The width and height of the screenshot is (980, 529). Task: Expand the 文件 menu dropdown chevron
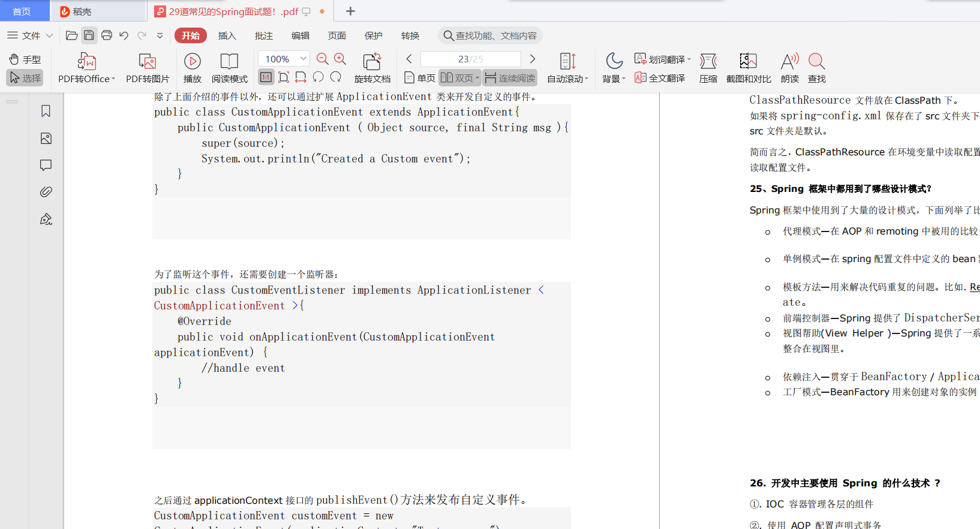click(49, 35)
